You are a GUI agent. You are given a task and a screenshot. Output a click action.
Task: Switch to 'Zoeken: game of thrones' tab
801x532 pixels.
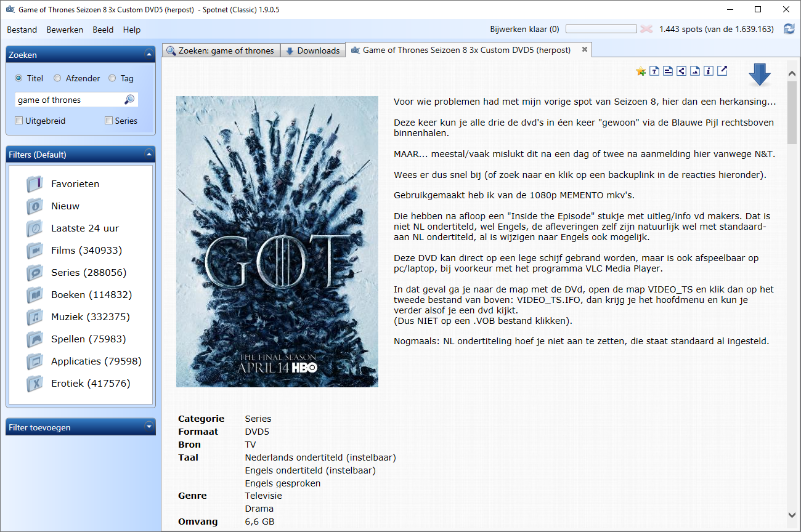(221, 50)
